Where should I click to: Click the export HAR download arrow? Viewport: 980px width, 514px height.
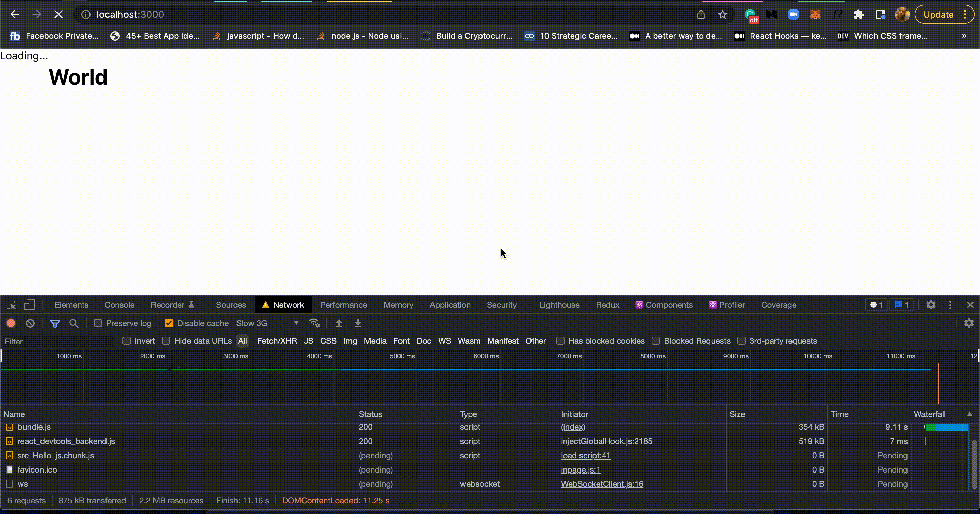(x=358, y=323)
